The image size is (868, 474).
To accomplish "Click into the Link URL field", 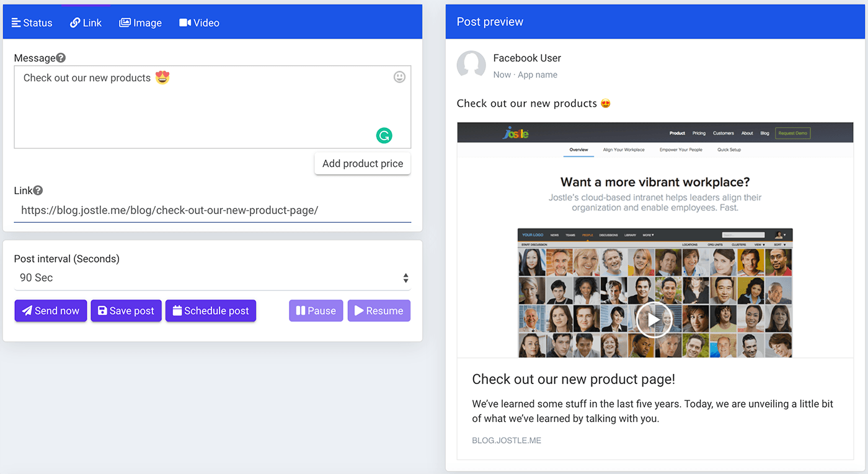I will point(212,210).
